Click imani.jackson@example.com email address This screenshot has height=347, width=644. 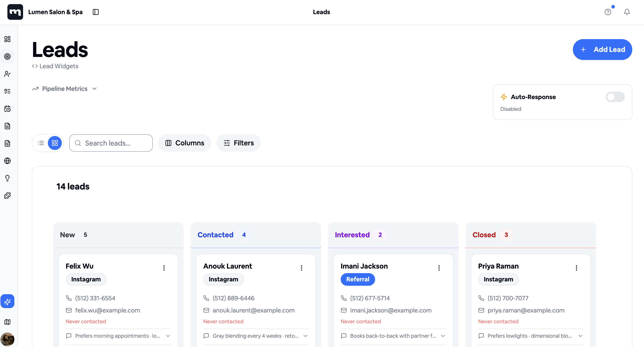click(x=391, y=310)
